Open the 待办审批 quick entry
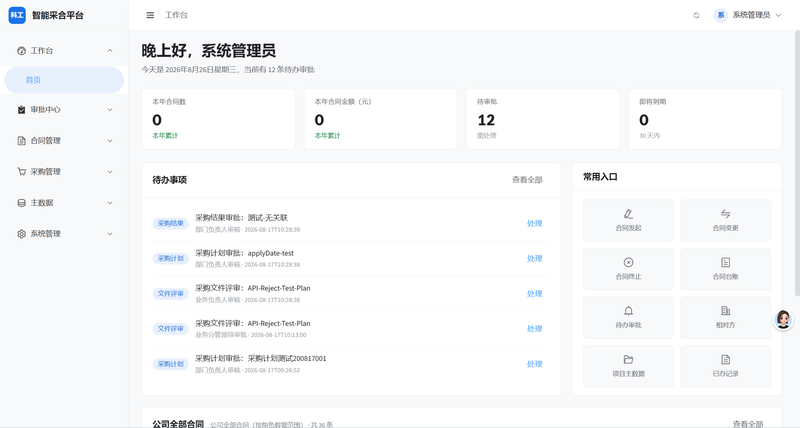This screenshot has width=800, height=428. (628, 317)
